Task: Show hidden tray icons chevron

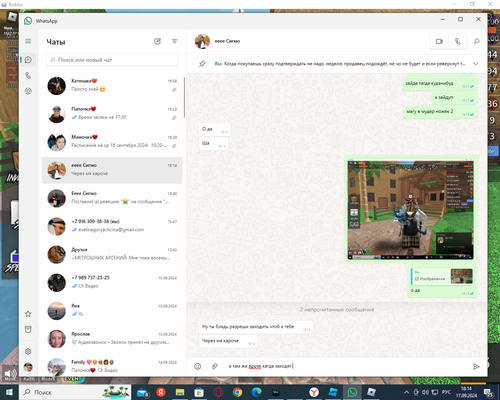Action: click(x=406, y=392)
